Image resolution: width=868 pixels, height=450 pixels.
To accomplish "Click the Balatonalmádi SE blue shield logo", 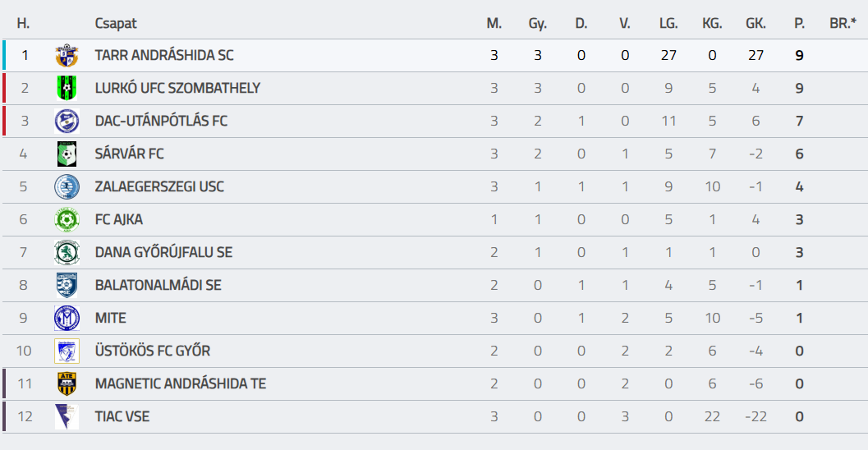I will [x=67, y=286].
